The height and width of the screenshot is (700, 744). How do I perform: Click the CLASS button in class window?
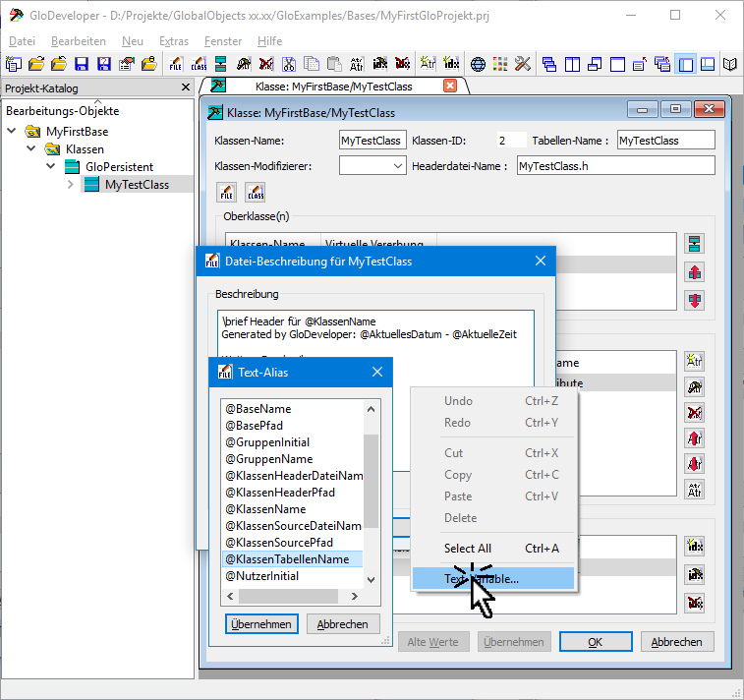click(256, 192)
